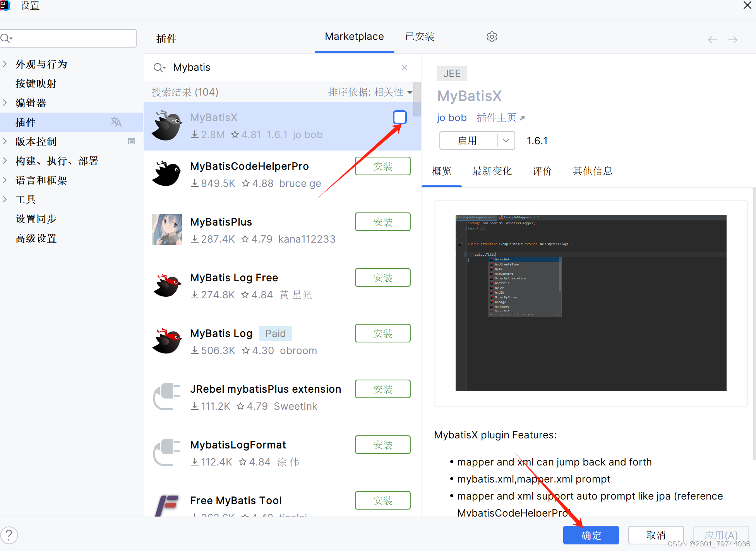Toggle the MyBatisX enable checkbox
The image size is (756, 551).
point(399,117)
